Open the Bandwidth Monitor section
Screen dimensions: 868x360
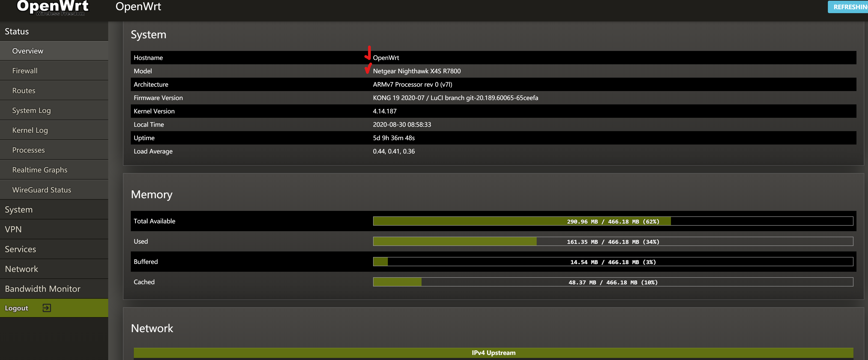(54, 289)
